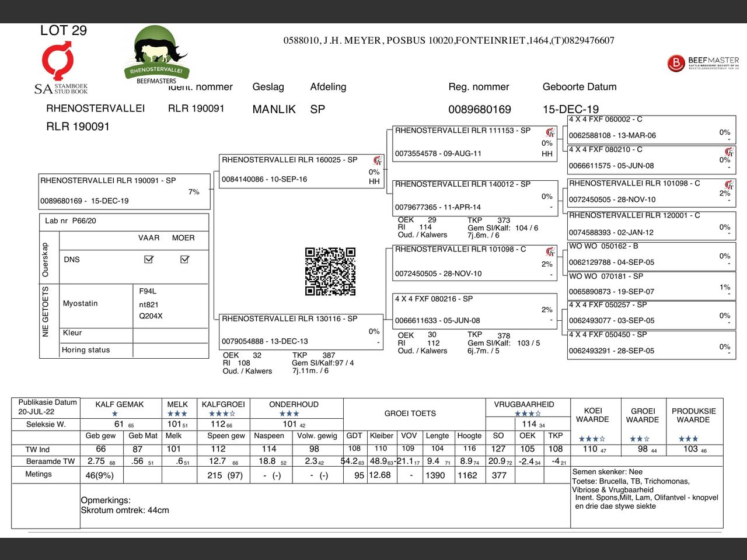This screenshot has width=747, height=560.
Task: Click the Q204X myostatin variant
Action: 151,316
